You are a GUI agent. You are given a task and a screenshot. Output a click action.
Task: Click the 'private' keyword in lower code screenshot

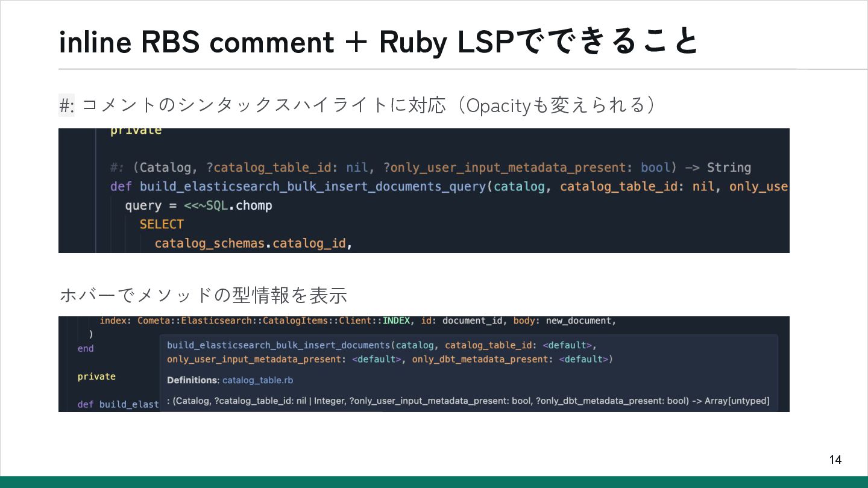(x=96, y=377)
